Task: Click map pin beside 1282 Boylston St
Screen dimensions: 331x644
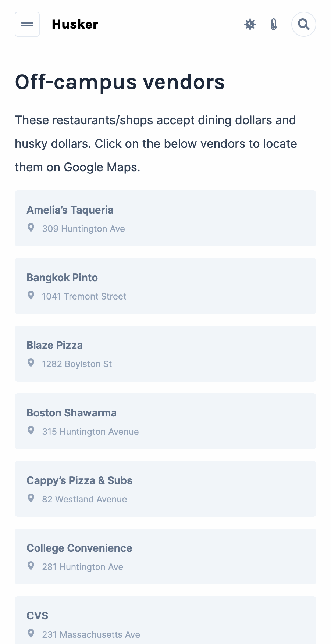Action: tap(31, 363)
